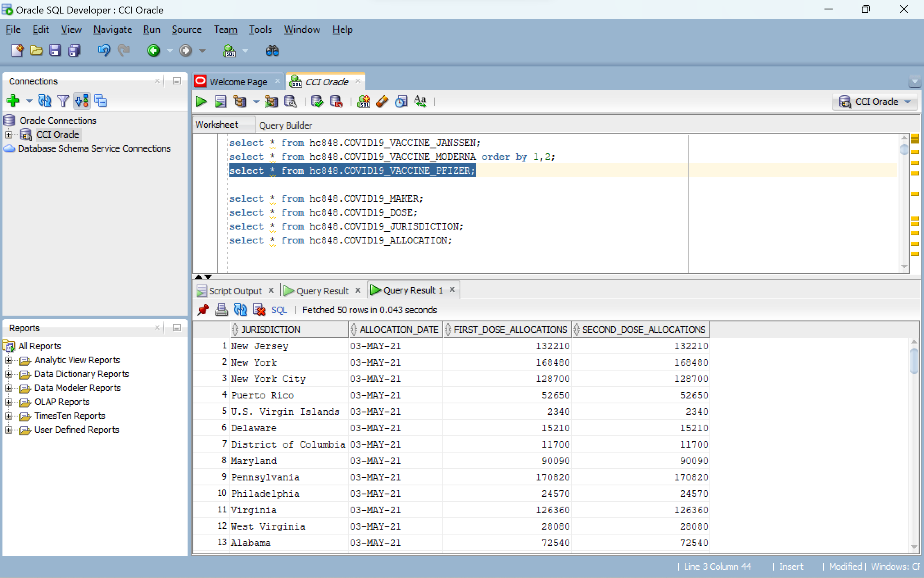Expand the Data Dictionary Reports folder
Image resolution: width=924 pixels, height=578 pixels.
tap(9, 374)
